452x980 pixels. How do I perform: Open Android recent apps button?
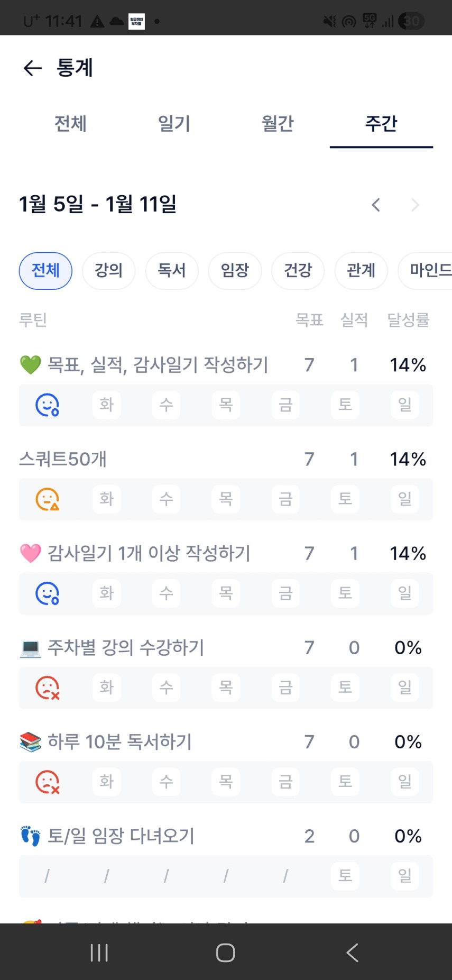click(99, 952)
